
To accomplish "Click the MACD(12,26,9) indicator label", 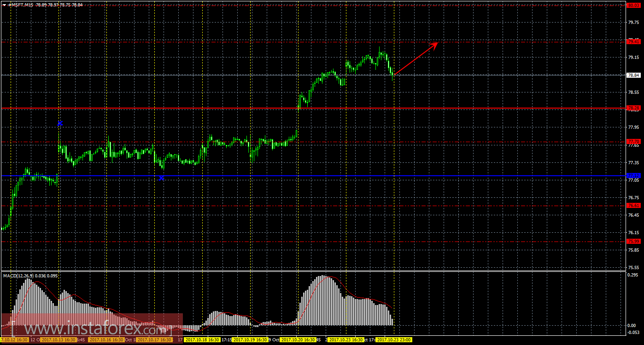I will (18, 276).
